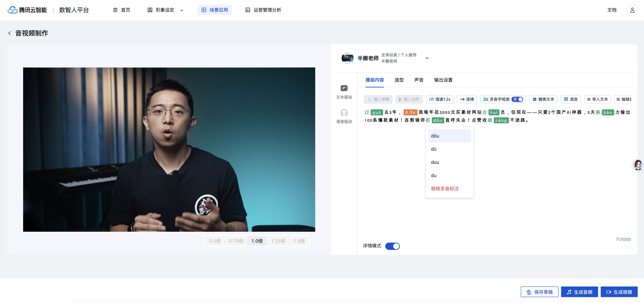Click the green cáng pinyin tag

coord(501,120)
